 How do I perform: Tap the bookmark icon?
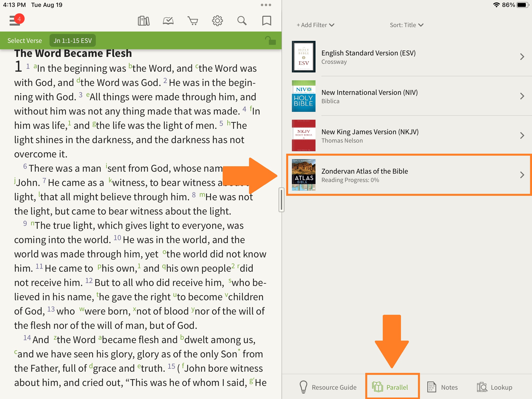266,21
